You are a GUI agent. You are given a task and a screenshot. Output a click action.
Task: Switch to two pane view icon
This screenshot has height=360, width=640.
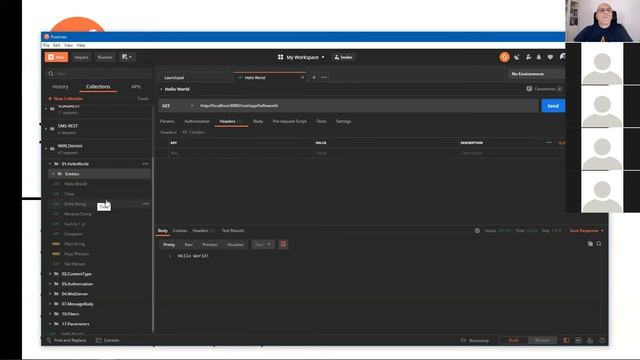[578, 340]
